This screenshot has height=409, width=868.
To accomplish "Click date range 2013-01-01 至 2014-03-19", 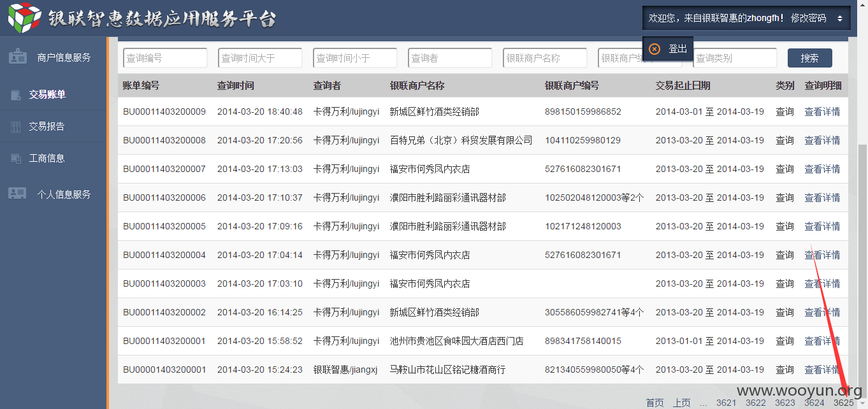I will (x=709, y=341).
